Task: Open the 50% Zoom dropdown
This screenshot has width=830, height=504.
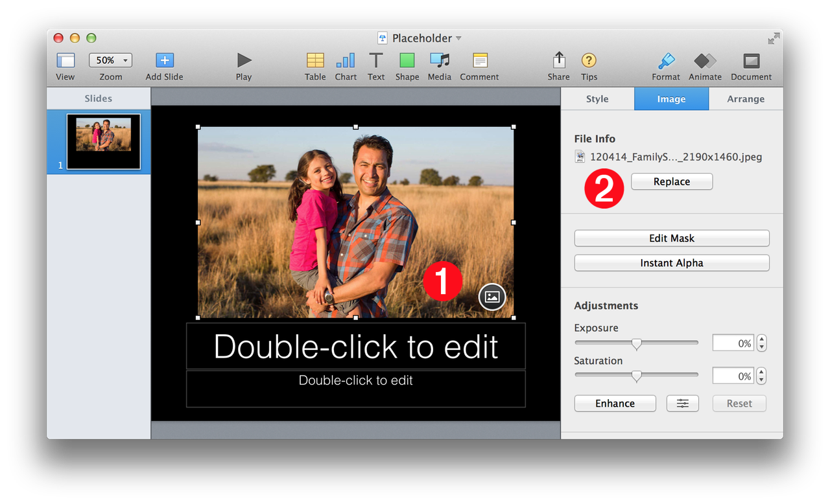Action: tap(111, 60)
